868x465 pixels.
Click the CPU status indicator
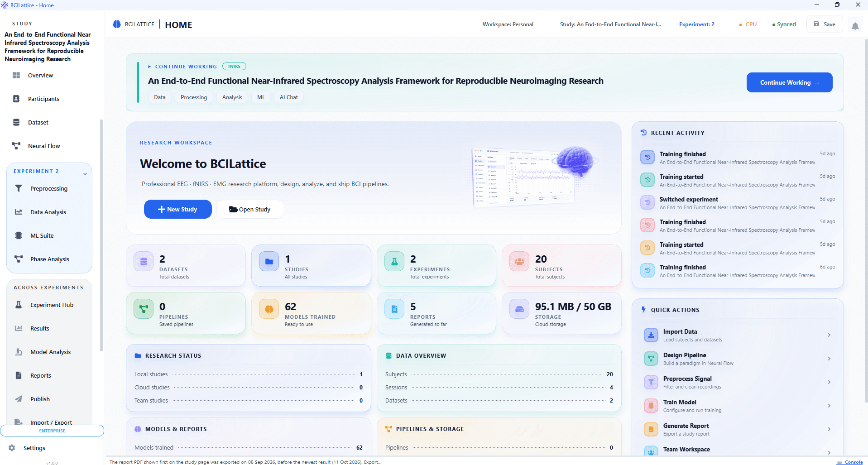(748, 24)
